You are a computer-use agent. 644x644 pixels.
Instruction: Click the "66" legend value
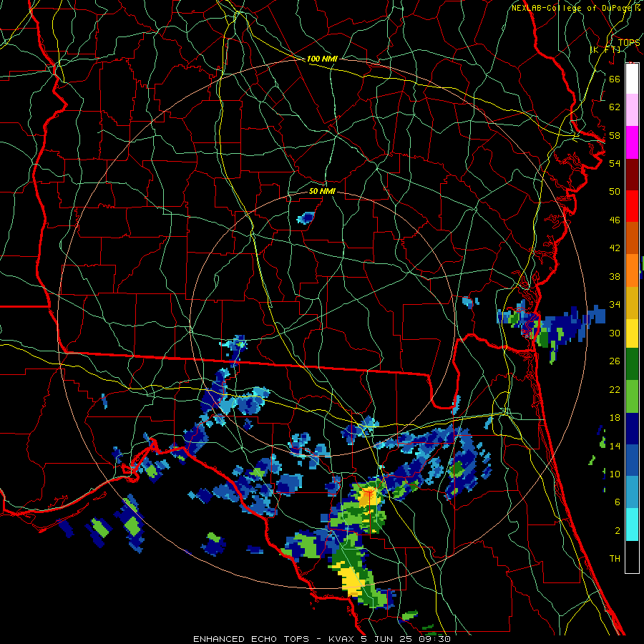click(x=615, y=79)
